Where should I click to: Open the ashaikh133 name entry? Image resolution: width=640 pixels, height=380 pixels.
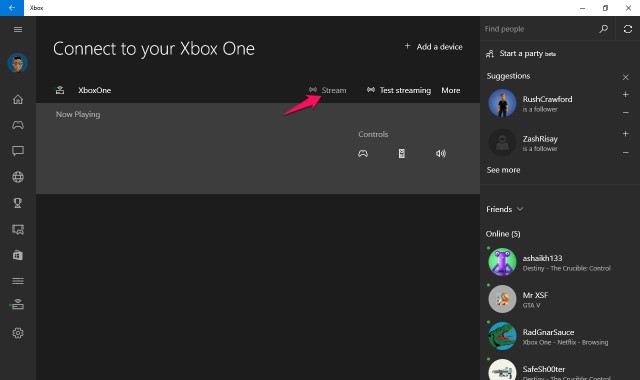click(x=542, y=258)
